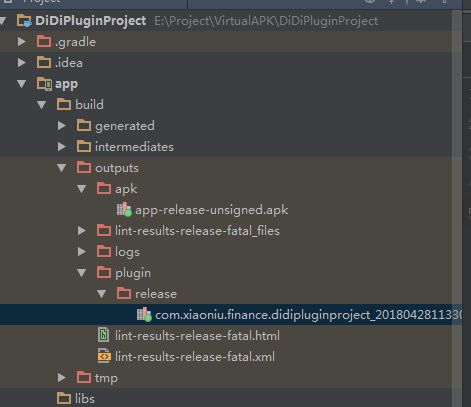The image size is (471, 407).
Task: Select the .idea label
Action: pyautogui.click(x=69, y=63)
